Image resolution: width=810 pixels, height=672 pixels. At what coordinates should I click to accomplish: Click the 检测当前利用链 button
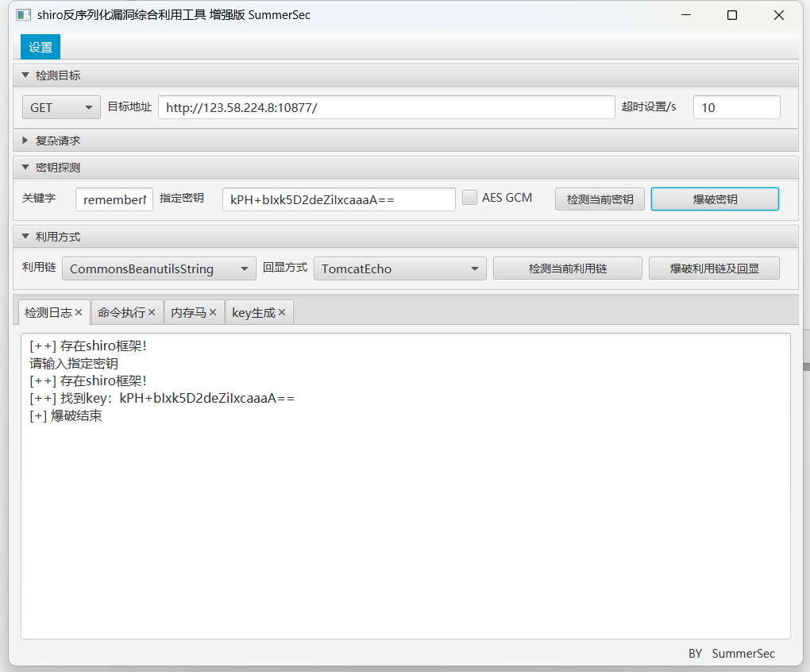[567, 268]
